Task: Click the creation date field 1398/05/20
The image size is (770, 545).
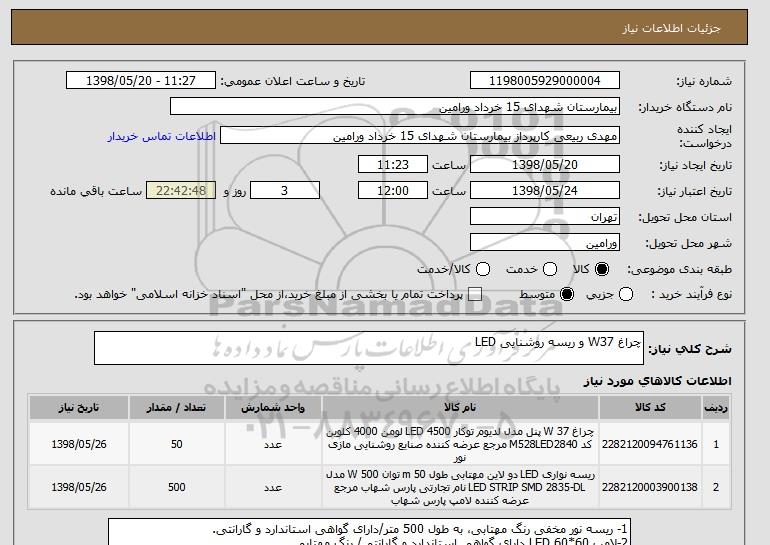Action: (545, 164)
